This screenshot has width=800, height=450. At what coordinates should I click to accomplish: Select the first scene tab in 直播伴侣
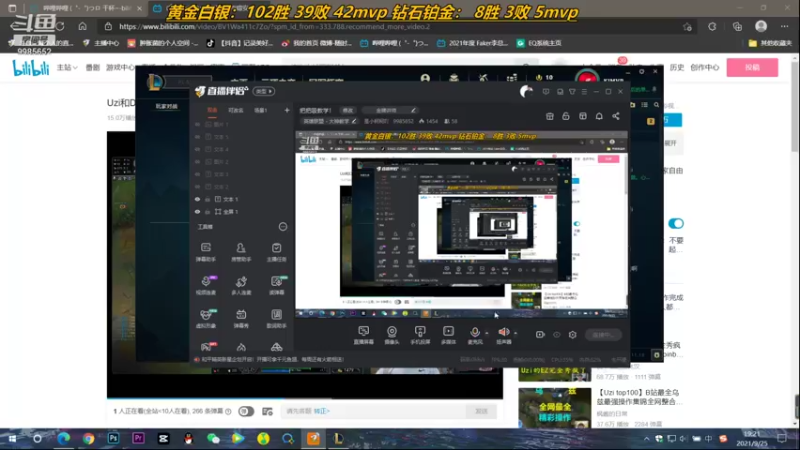212,110
